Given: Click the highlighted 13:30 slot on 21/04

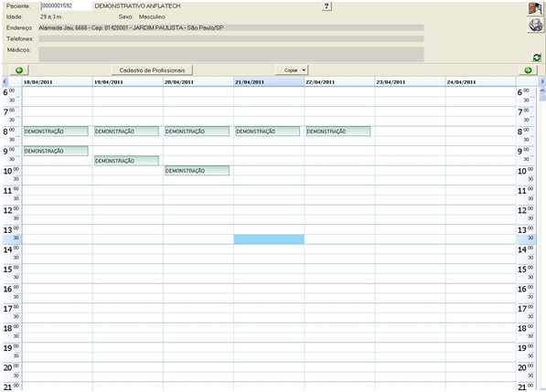Looking at the screenshot, I should click(x=269, y=239).
